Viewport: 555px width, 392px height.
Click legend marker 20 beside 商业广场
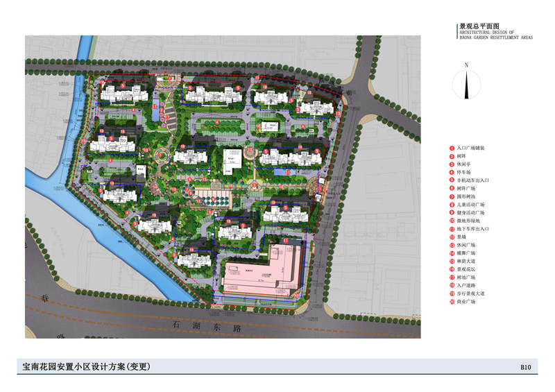[x=452, y=302]
